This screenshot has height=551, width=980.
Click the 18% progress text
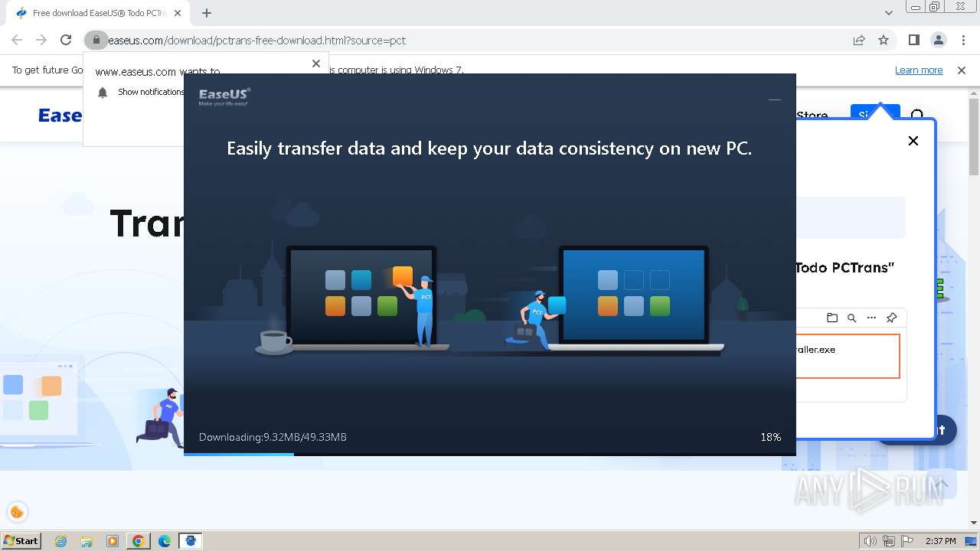click(770, 437)
